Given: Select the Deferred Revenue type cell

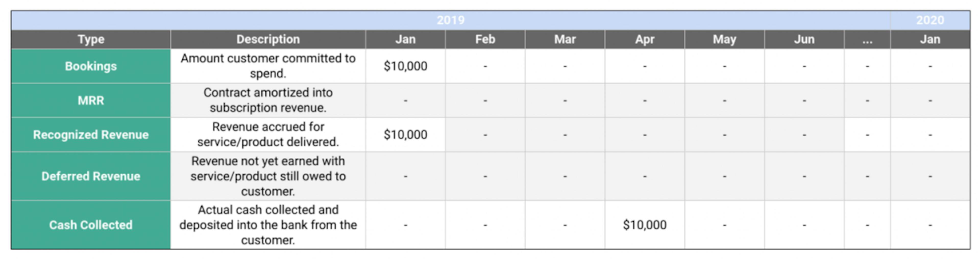Looking at the screenshot, I should pos(91,176).
